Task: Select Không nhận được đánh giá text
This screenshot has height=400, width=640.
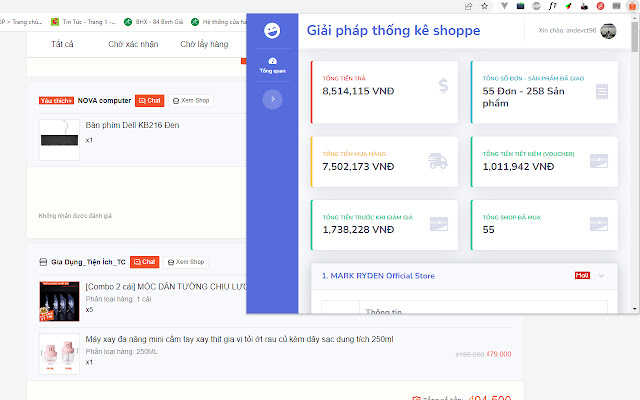Action: pos(75,216)
